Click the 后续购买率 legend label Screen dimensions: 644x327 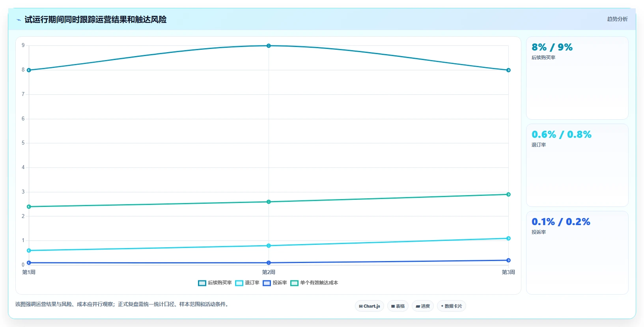tap(220, 283)
